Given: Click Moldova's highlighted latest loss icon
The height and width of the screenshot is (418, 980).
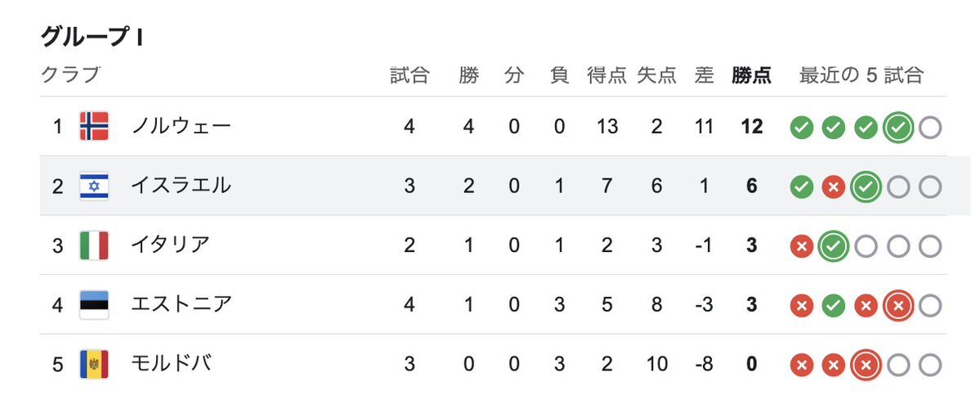Looking at the screenshot, I should click(866, 366).
